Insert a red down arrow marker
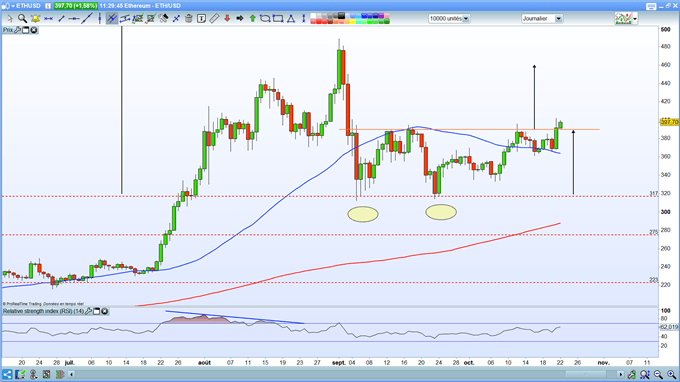The width and height of the screenshot is (680, 382). (x=227, y=19)
